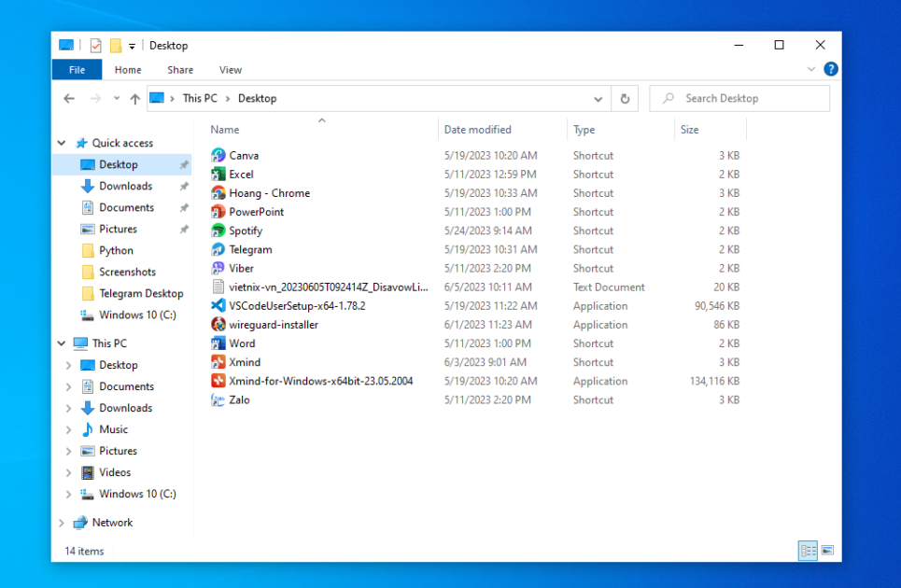
Task: Refresh the Desktop folder view
Action: 625,99
